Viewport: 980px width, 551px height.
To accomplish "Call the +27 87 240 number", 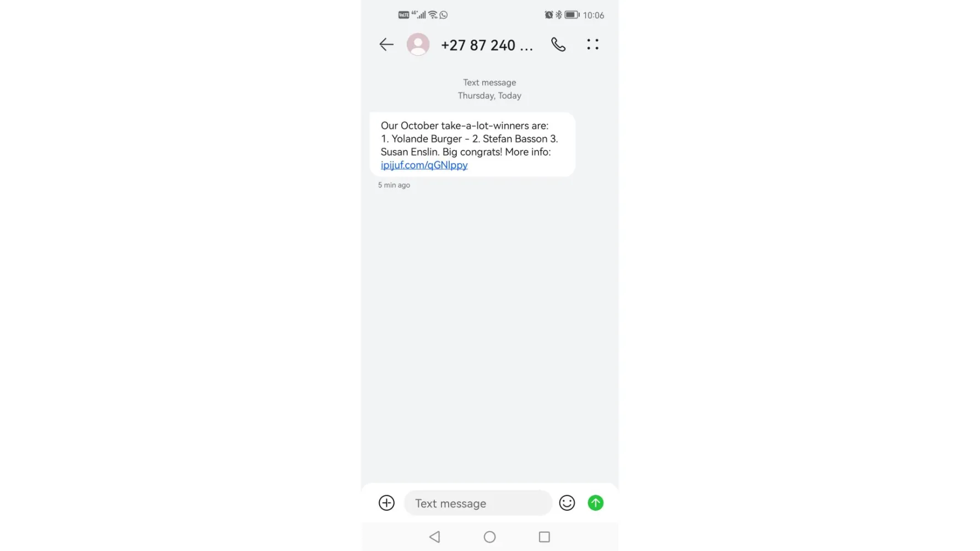I will coord(558,45).
